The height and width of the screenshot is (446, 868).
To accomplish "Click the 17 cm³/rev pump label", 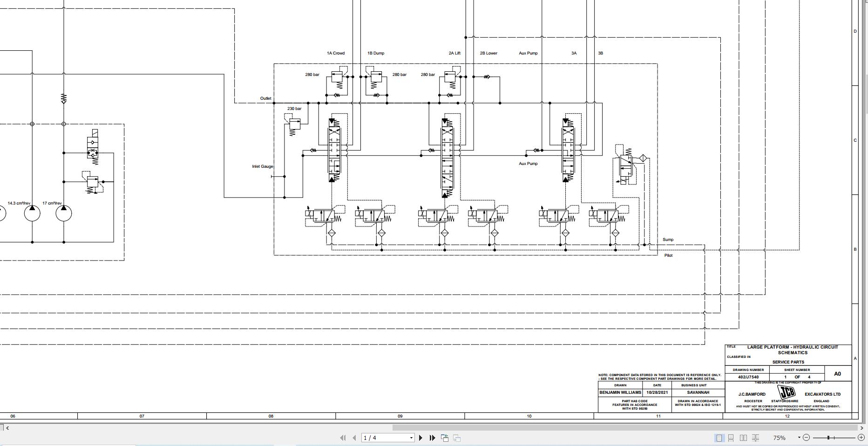I will tap(52, 203).
